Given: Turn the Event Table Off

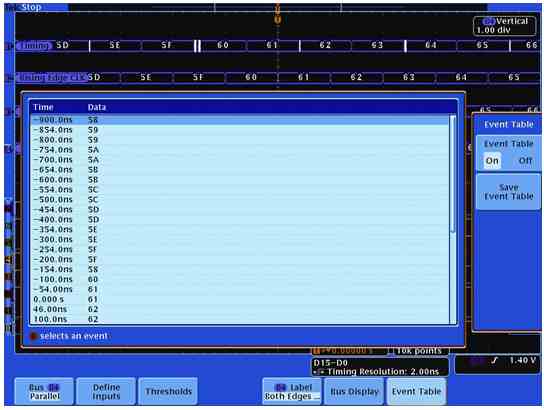Looking at the screenshot, I should (525, 161).
